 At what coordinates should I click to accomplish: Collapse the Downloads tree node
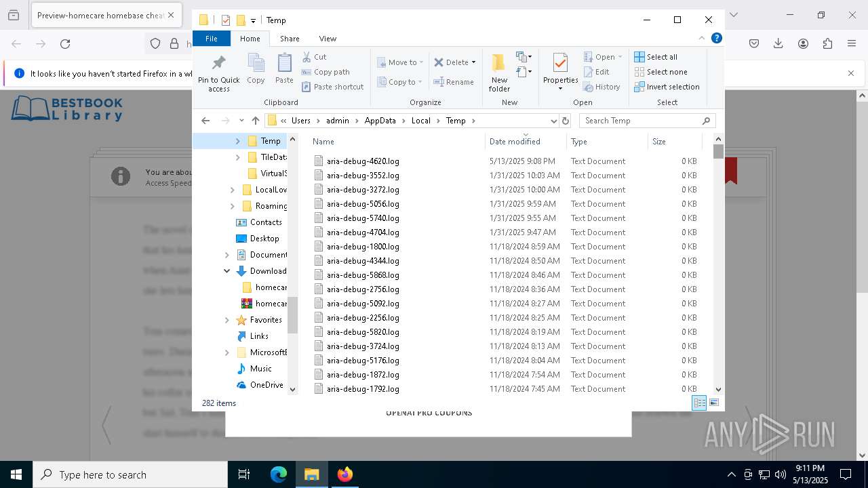pyautogui.click(x=226, y=271)
